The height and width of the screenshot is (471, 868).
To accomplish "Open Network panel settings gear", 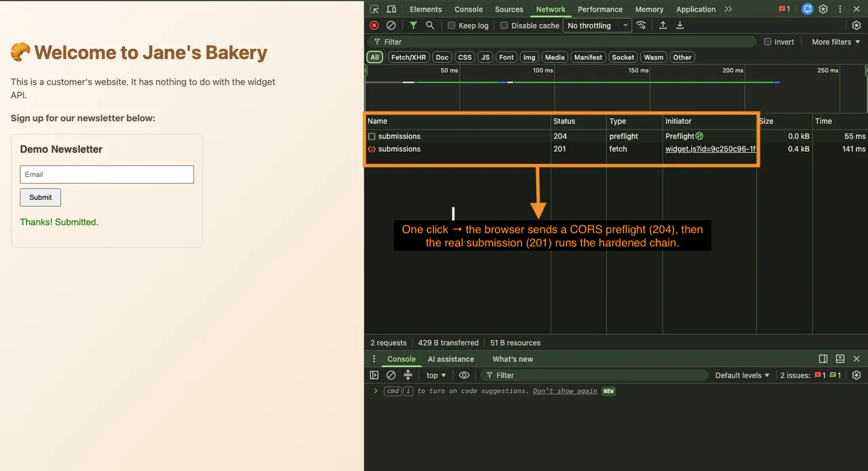I will pyautogui.click(x=856, y=26).
